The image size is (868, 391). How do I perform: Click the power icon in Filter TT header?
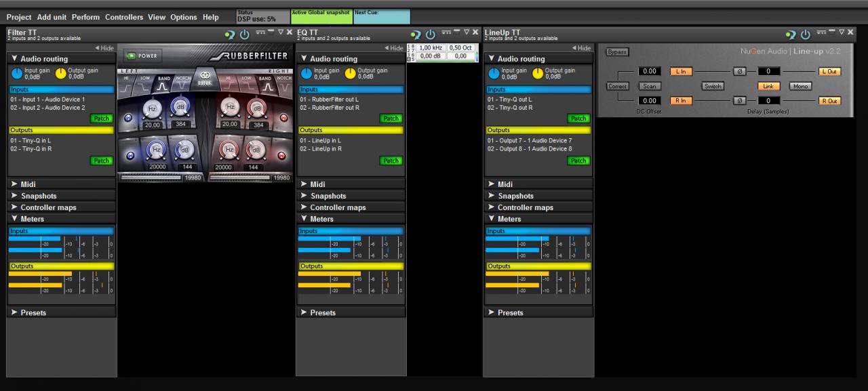(x=245, y=35)
